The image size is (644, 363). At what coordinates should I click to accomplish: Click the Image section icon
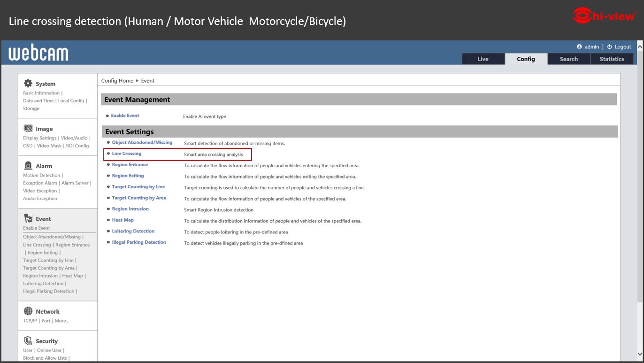coord(28,128)
